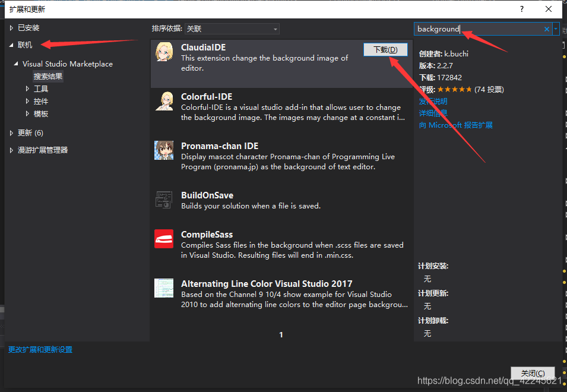Expand the 控件 tree node
Image resolution: width=567 pixels, height=392 pixels.
pyautogui.click(x=27, y=101)
